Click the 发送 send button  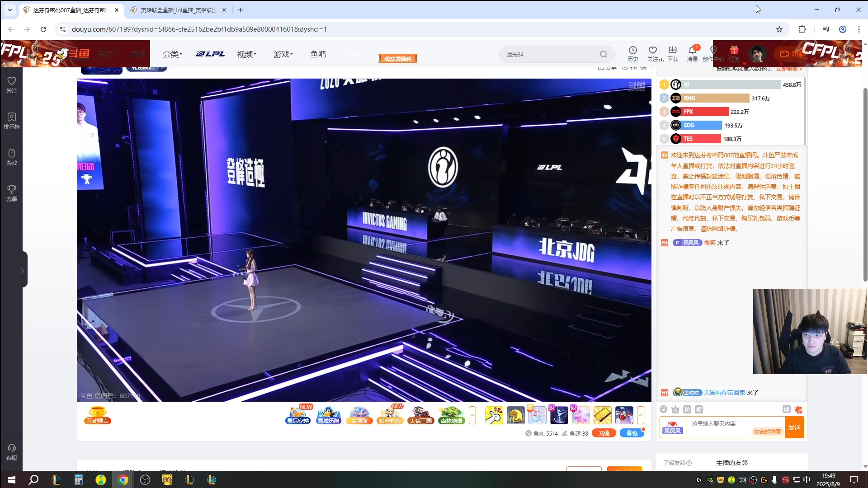pos(794,427)
